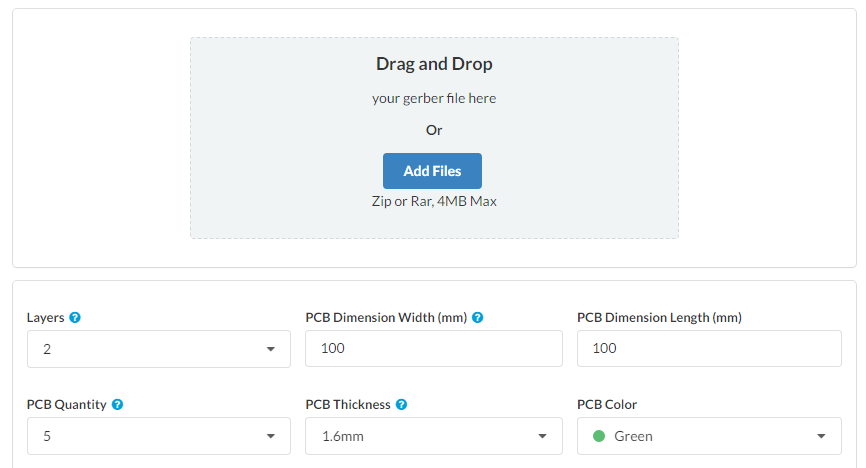Click the PCB Color label

pyautogui.click(x=607, y=404)
